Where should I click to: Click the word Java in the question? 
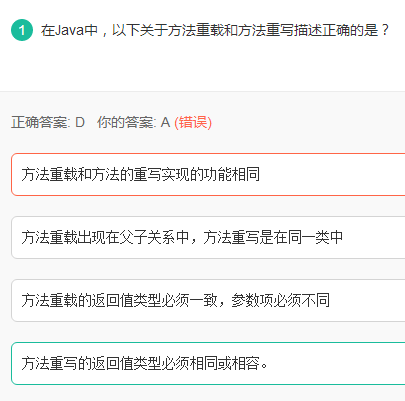pos(69,30)
